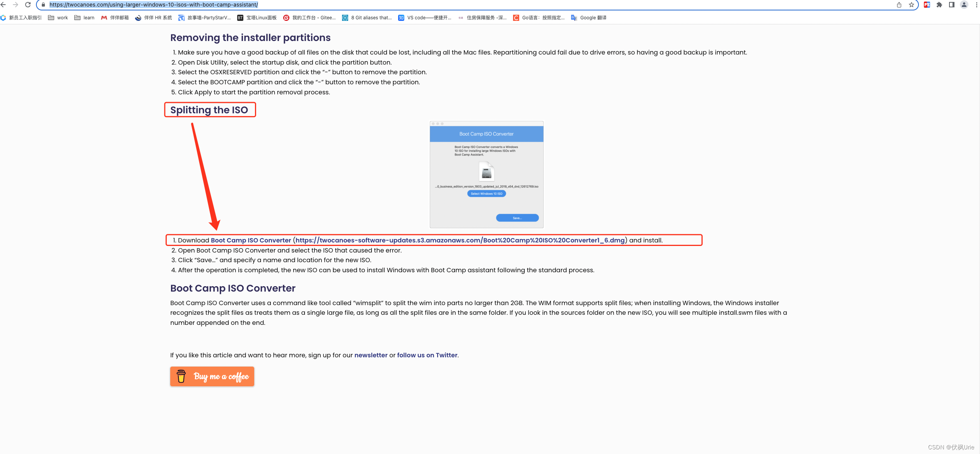Image resolution: width=980 pixels, height=454 pixels.
Task: Click the site security lock icon
Action: (x=43, y=5)
